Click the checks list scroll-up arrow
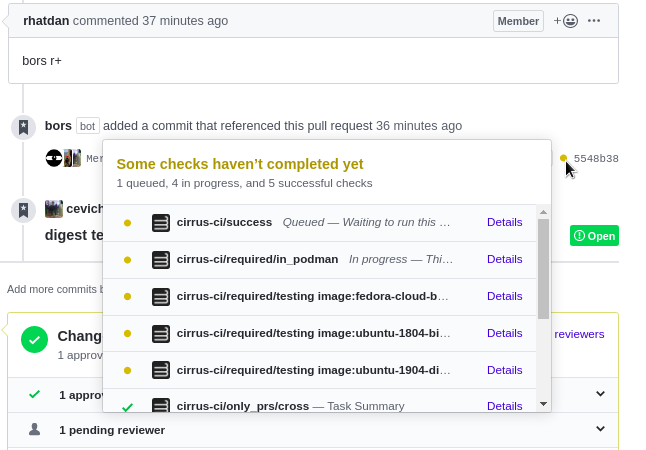The height and width of the screenshot is (450, 646). (543, 212)
